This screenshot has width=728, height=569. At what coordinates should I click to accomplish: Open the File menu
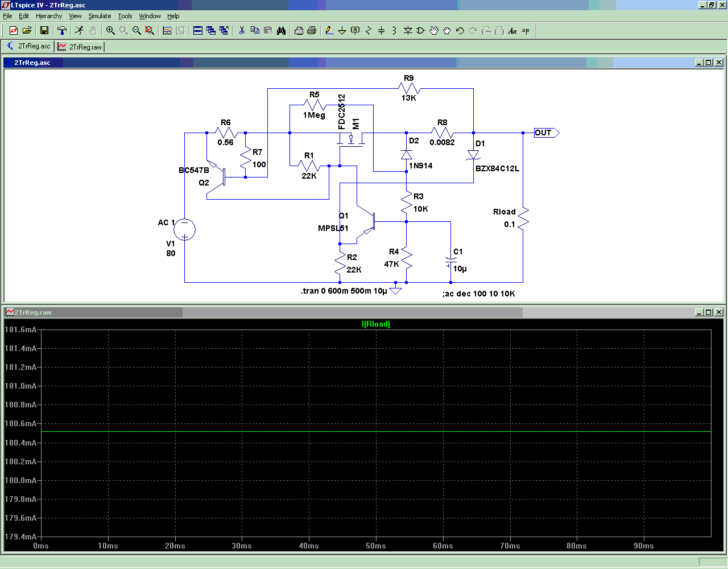pyautogui.click(x=7, y=16)
